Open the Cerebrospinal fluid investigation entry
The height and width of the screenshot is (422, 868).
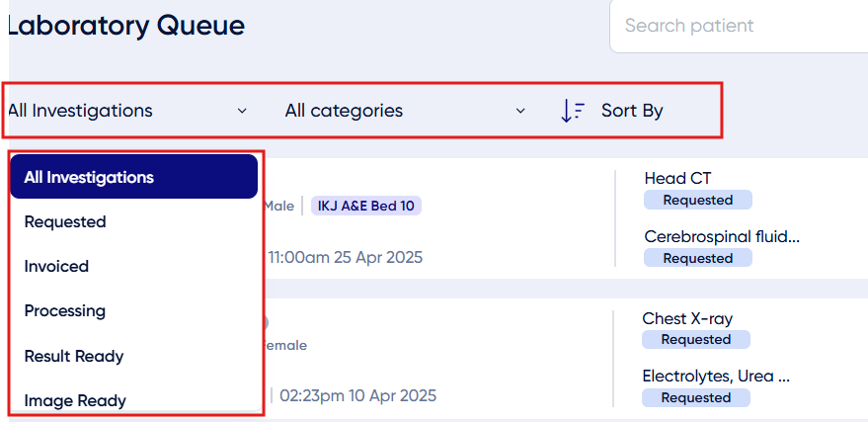click(x=722, y=237)
